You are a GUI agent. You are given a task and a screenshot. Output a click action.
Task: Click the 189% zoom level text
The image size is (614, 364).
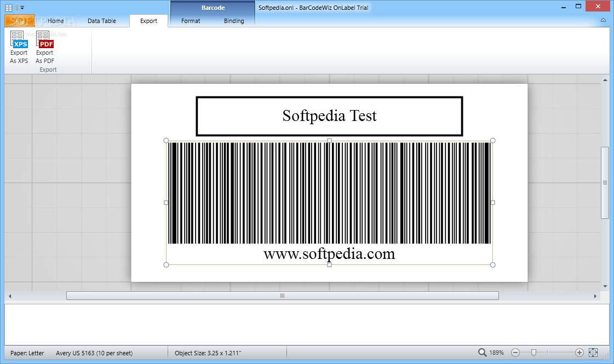[497, 353]
